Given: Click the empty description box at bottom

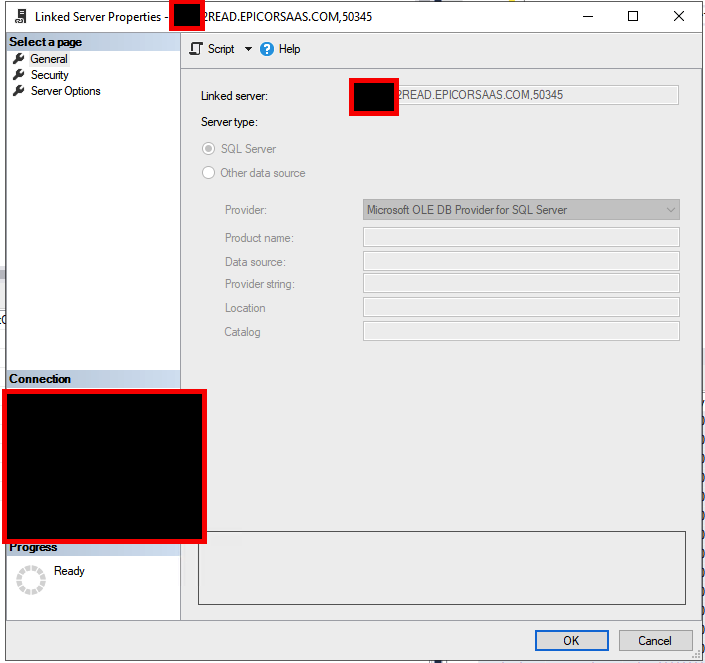Looking at the screenshot, I should pos(442,568).
